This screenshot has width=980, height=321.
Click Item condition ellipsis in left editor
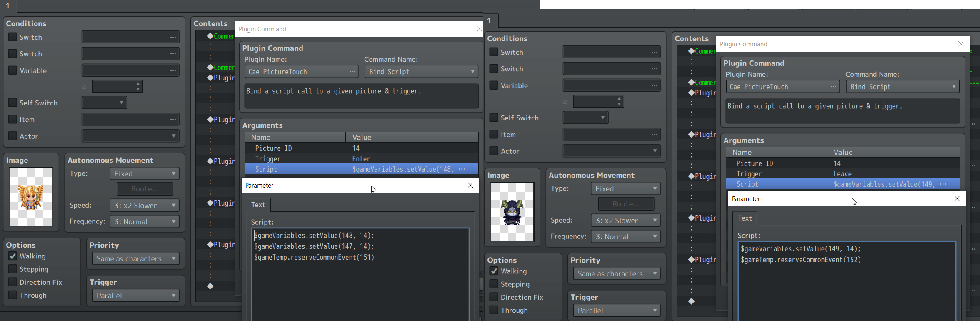(173, 120)
